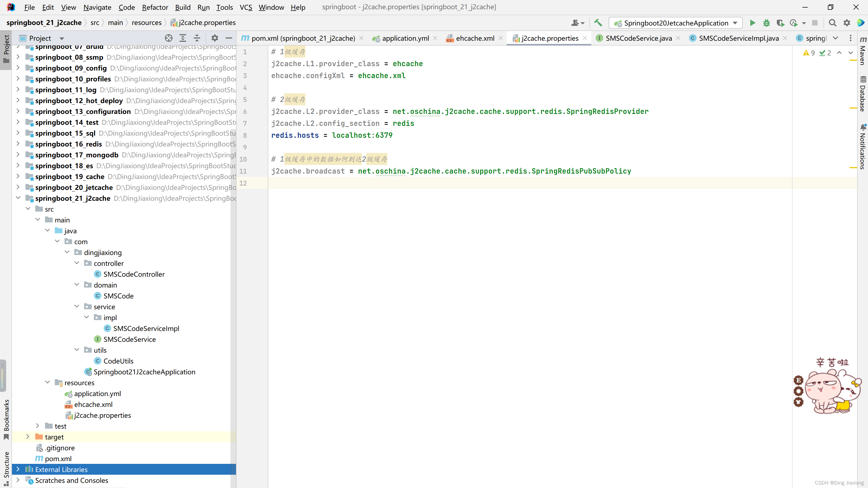868x488 pixels.
Task: Select opened file with crosshair icon
Action: [168, 38]
